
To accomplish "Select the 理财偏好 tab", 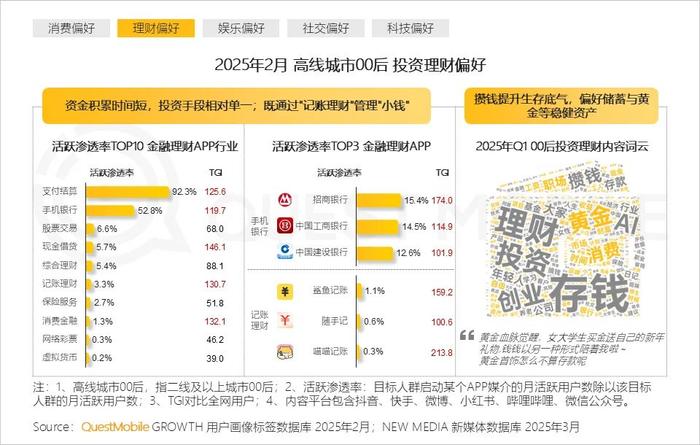I will tap(156, 28).
